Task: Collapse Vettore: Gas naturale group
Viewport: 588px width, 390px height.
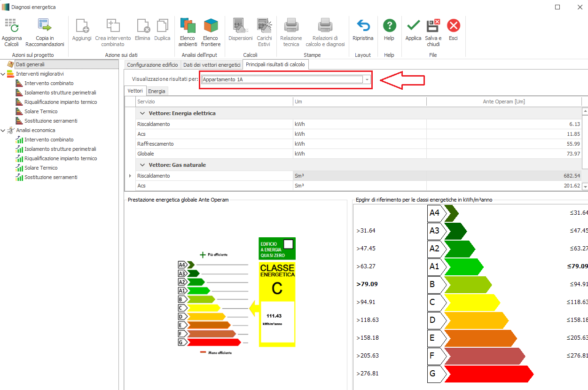Action: pos(142,165)
